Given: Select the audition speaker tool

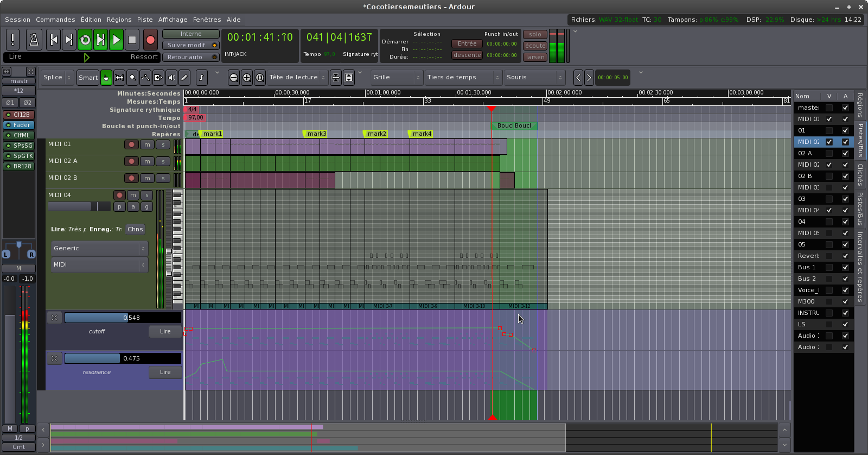Looking at the screenshot, I should click(171, 78).
